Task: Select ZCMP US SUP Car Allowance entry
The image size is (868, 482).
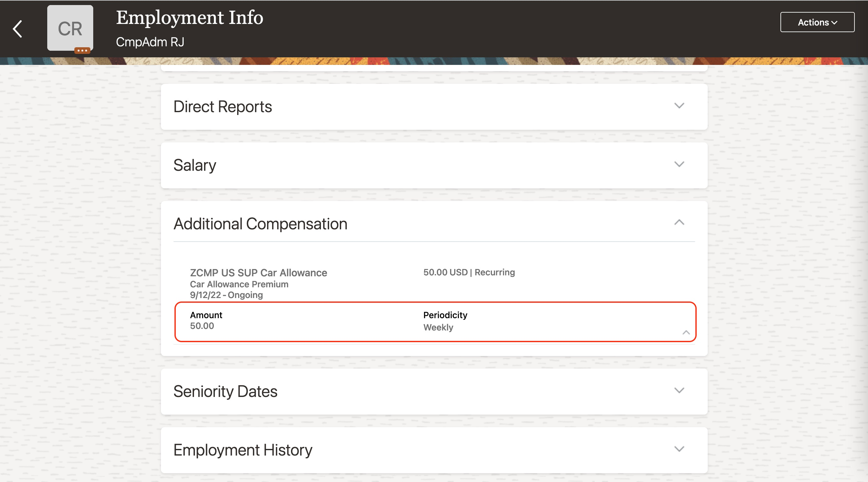Action: [259, 273]
